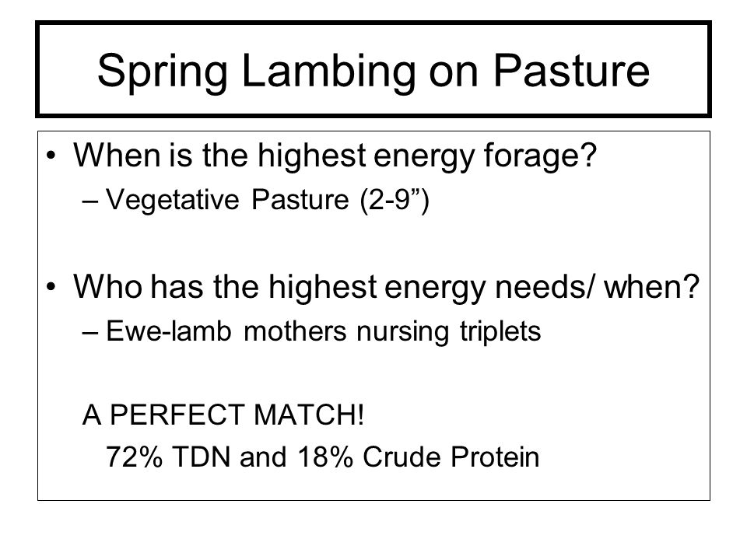This screenshot has height=560, width=747.
Task: Click the slide title Spring Lambing on Pasture
Action: click(373, 72)
